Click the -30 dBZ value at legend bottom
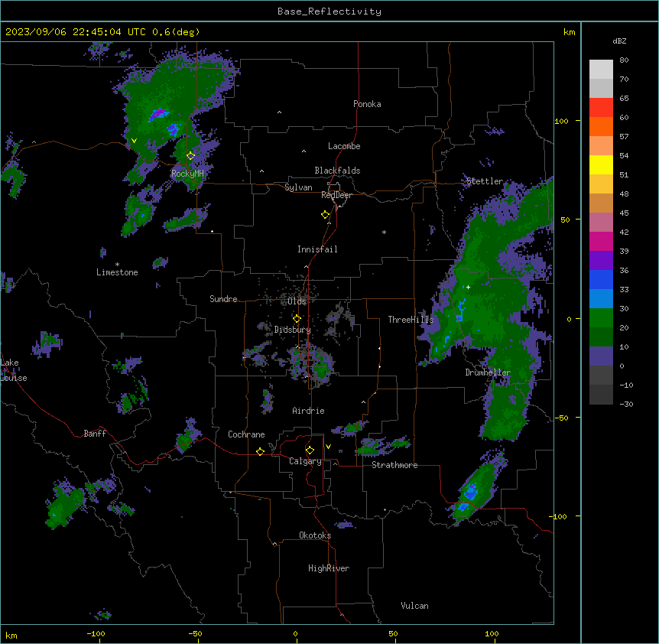 [x=626, y=405]
